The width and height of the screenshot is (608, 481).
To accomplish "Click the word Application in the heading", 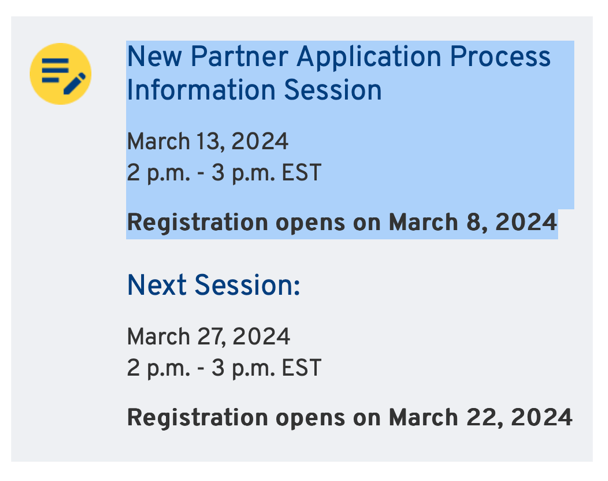I will tap(369, 58).
